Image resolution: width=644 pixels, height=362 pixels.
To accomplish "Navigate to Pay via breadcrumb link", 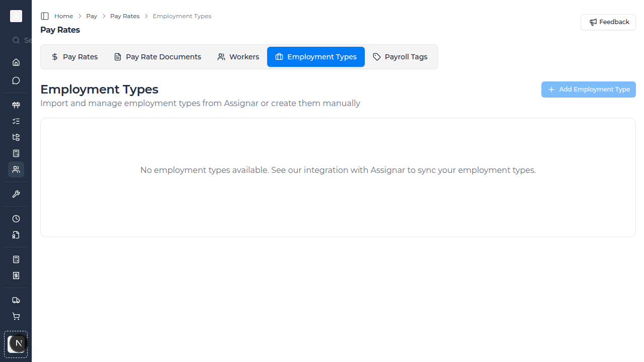I will (92, 16).
